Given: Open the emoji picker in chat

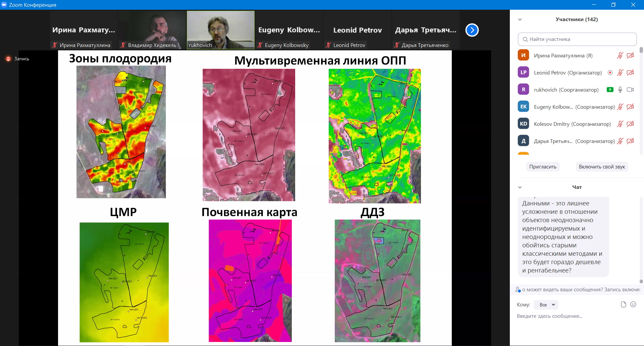Looking at the screenshot, I should click(x=633, y=304).
